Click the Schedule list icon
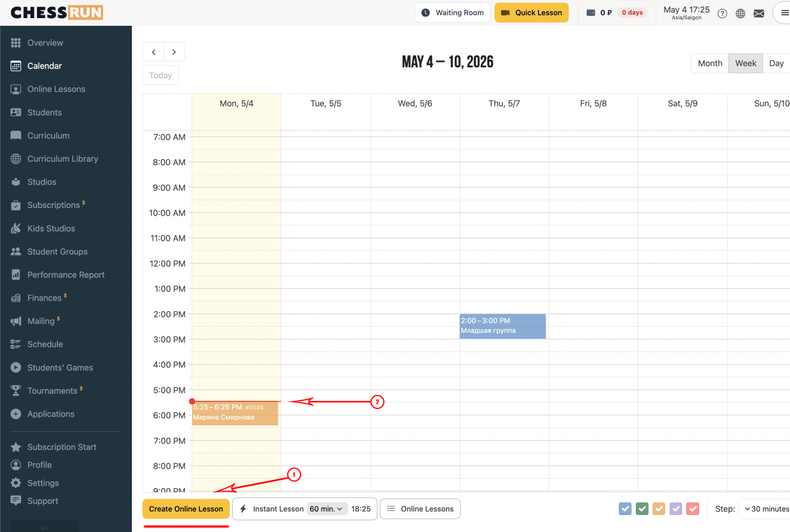790x532 pixels. pyautogui.click(x=16, y=345)
